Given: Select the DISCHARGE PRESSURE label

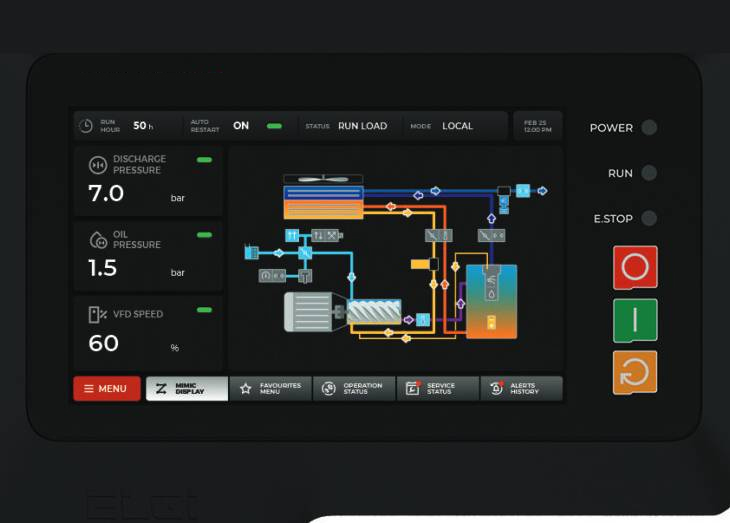Looking at the screenshot, I should [139, 164].
